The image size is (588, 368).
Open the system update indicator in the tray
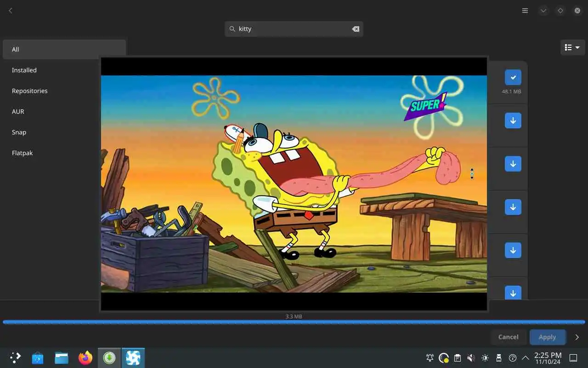tap(444, 358)
